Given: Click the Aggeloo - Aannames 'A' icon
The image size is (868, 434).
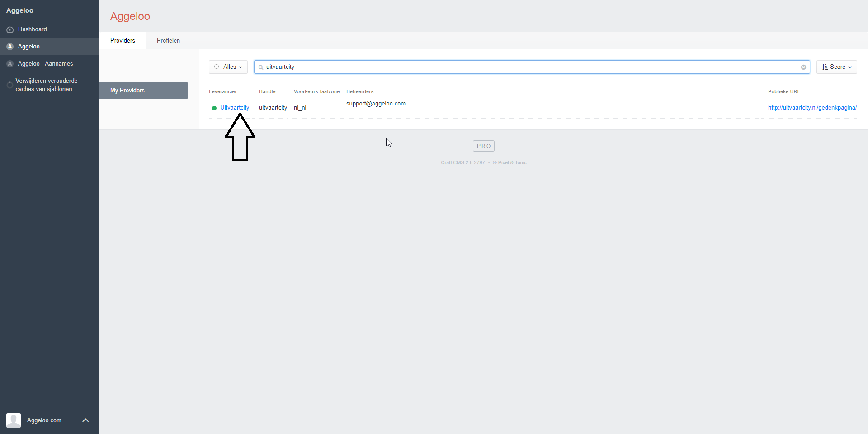Looking at the screenshot, I should [x=10, y=64].
